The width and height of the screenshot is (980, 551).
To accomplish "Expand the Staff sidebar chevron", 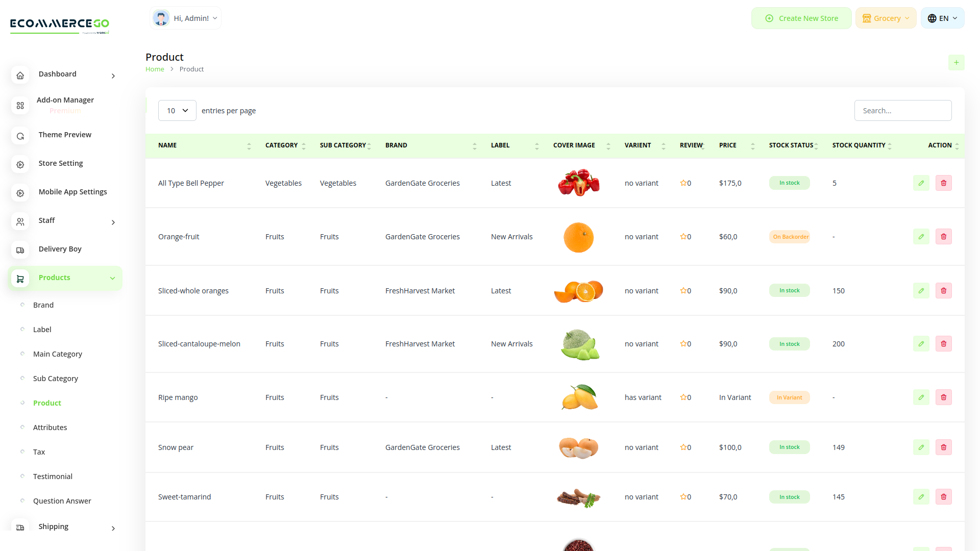I will [113, 222].
